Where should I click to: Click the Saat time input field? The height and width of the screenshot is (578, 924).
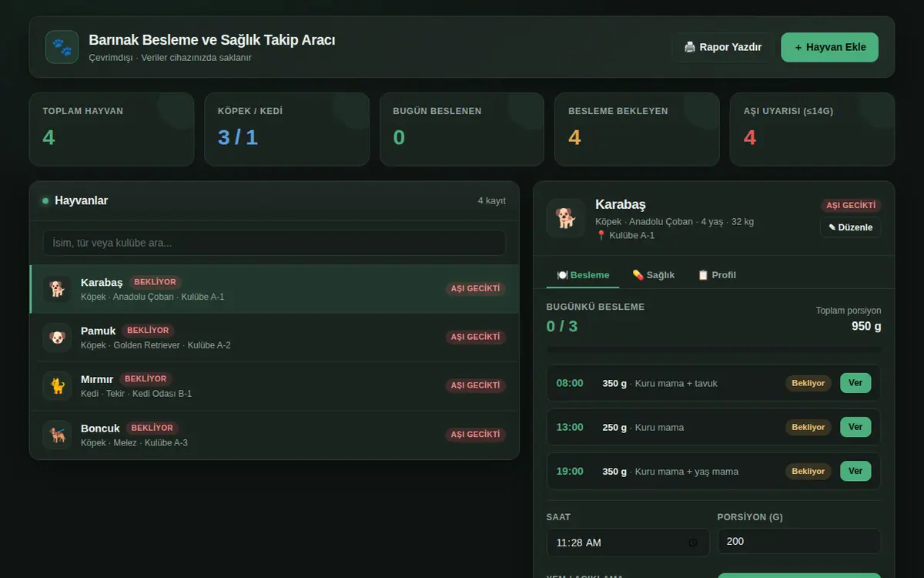click(628, 543)
